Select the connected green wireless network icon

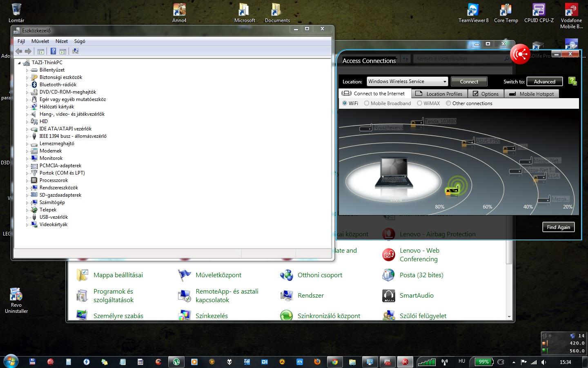pos(452,190)
